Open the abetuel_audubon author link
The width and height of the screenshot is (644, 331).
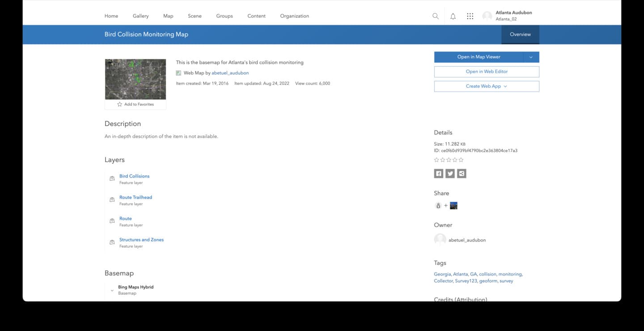(x=230, y=73)
